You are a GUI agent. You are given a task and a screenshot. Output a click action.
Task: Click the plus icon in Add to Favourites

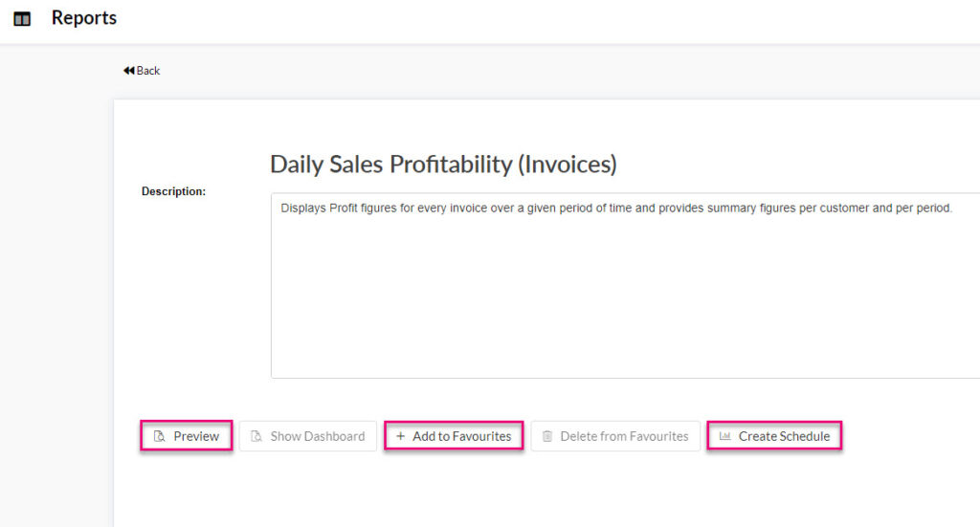401,436
